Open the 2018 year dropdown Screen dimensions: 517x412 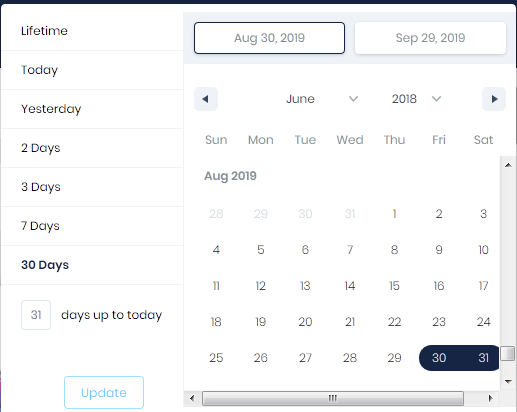pyautogui.click(x=416, y=99)
